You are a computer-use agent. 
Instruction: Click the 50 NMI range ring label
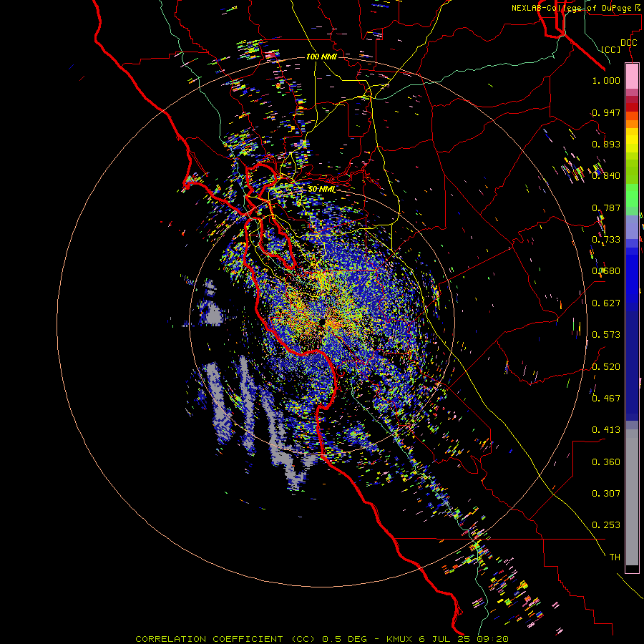pyautogui.click(x=321, y=189)
